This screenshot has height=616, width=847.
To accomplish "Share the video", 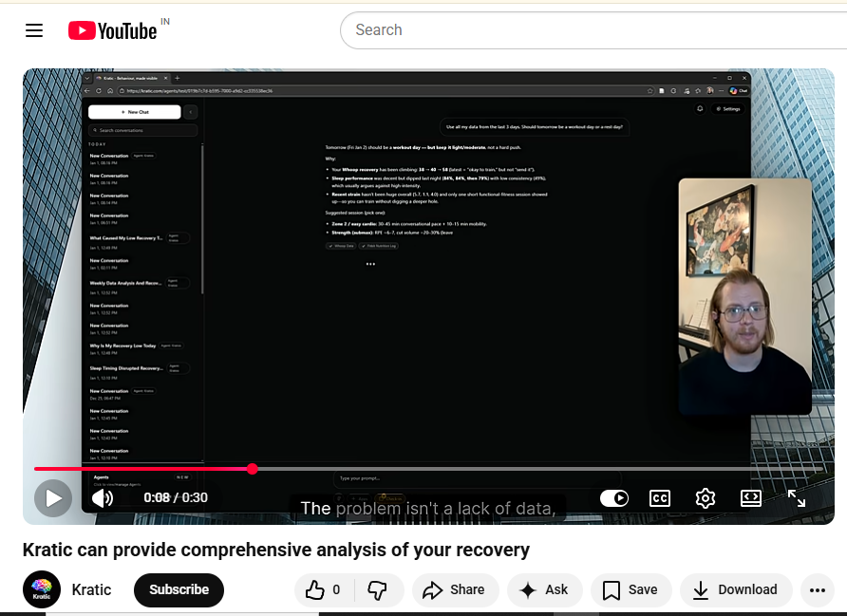I will (456, 589).
